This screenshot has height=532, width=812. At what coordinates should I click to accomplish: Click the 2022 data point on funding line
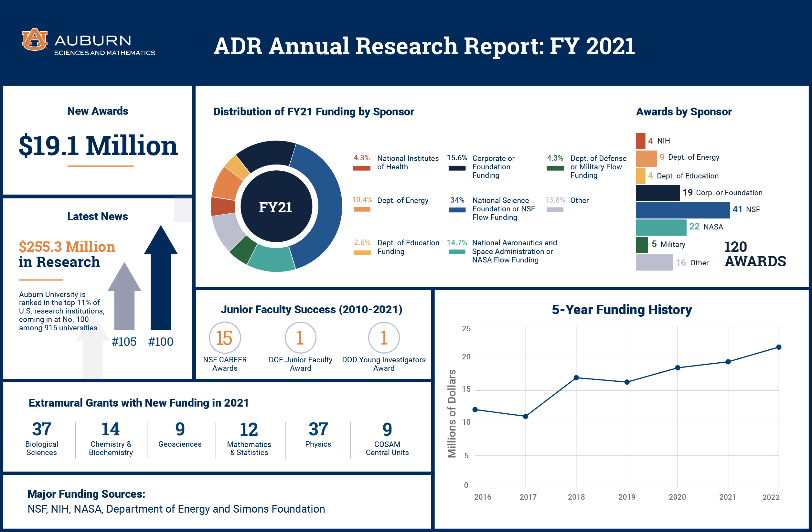point(779,347)
